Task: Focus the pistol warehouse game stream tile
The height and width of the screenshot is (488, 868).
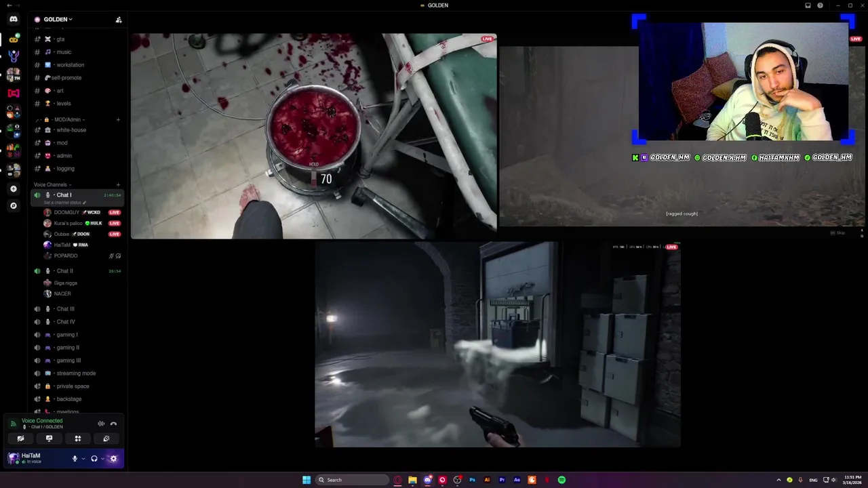Action: 498,345
